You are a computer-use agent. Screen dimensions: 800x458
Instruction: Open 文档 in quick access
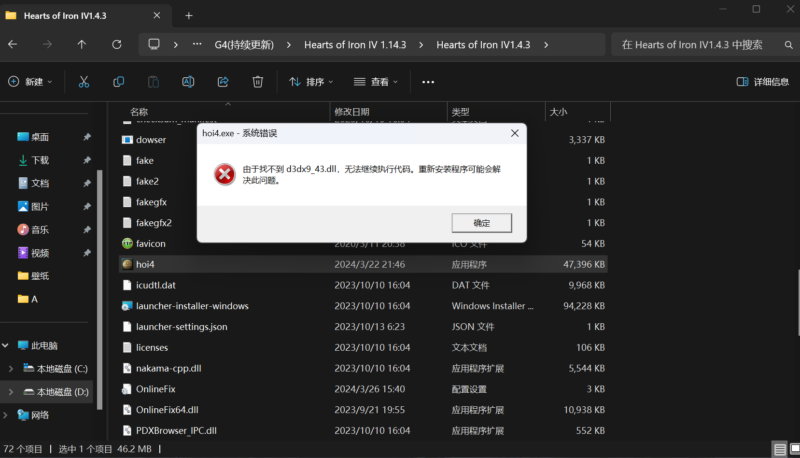pos(40,183)
